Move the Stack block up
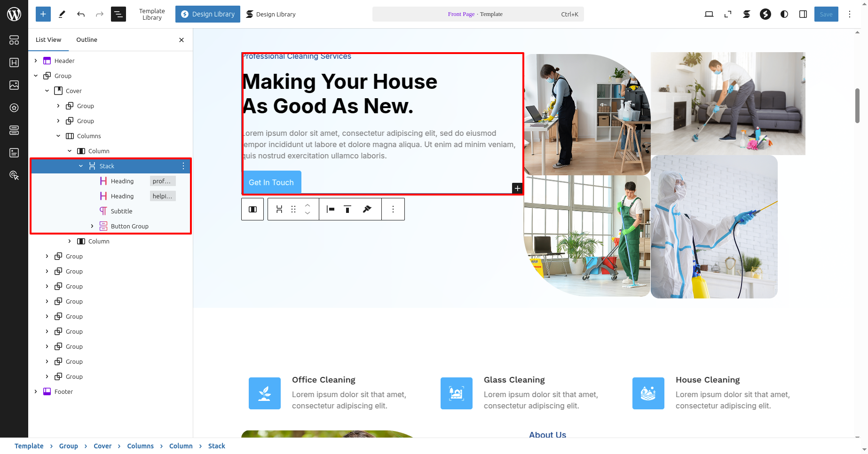868x454 pixels. pyautogui.click(x=308, y=205)
